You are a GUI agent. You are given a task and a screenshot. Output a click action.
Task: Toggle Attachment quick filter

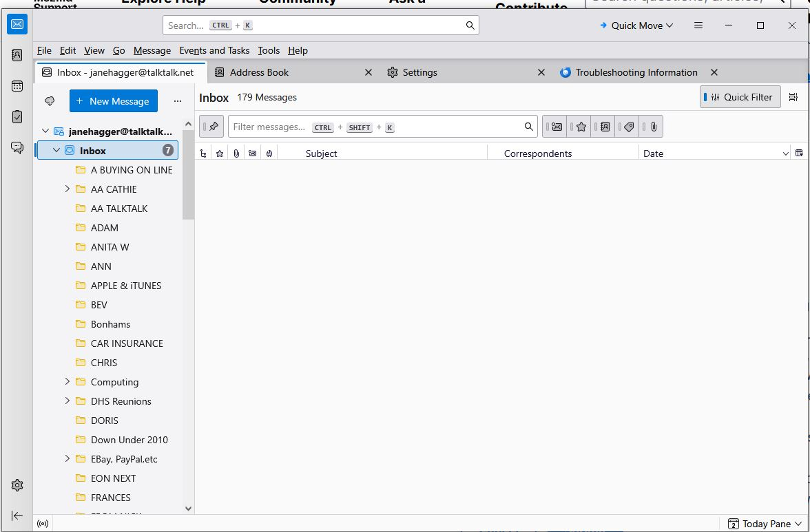click(x=652, y=127)
